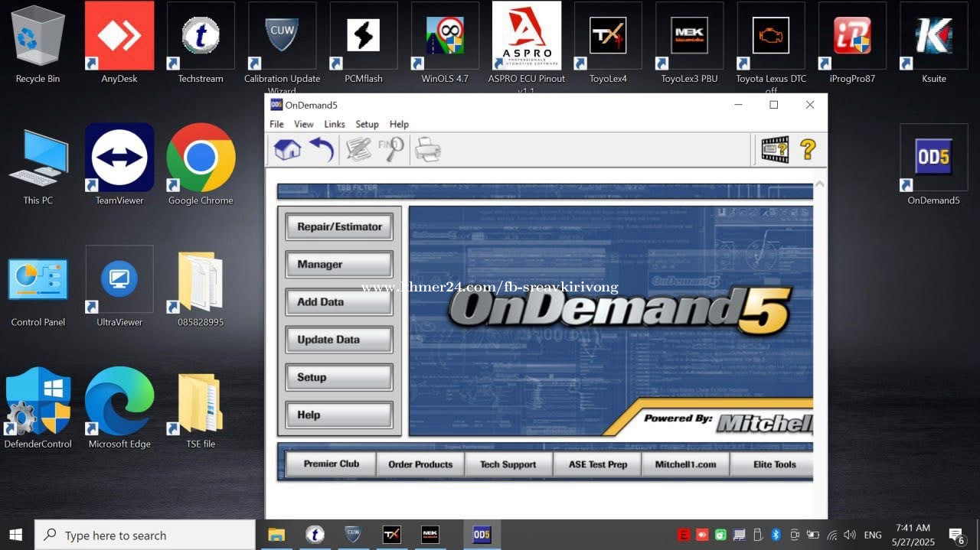Select the ToyoLex3 PBU desktop shortcut
The image size is (980, 550).
(689, 44)
